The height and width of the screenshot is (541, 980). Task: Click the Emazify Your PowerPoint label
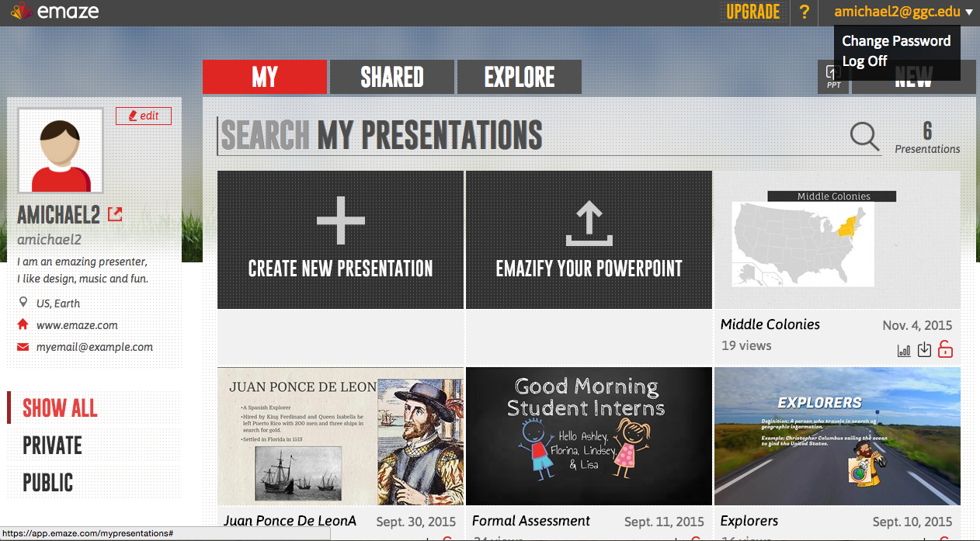coord(589,269)
